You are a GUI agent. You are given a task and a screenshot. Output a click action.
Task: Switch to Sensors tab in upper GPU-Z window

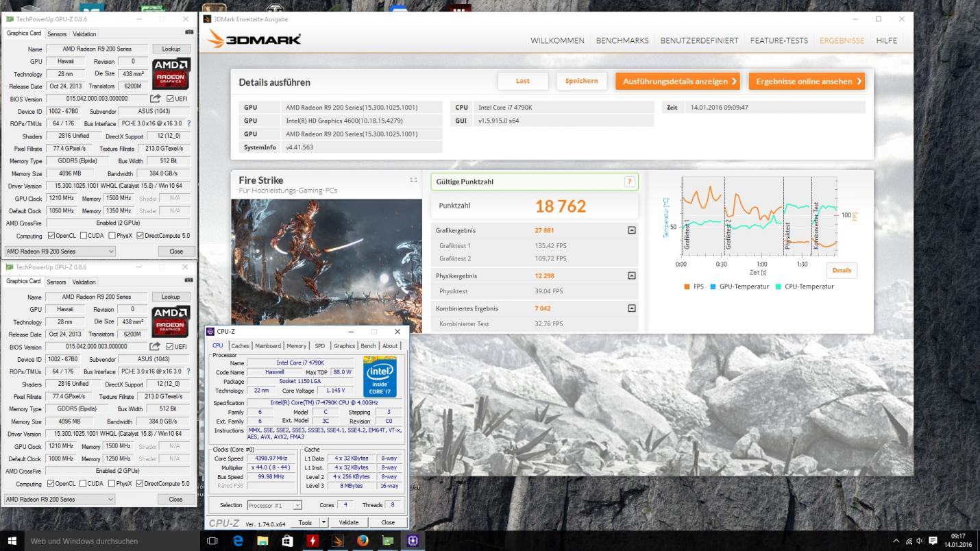point(57,34)
